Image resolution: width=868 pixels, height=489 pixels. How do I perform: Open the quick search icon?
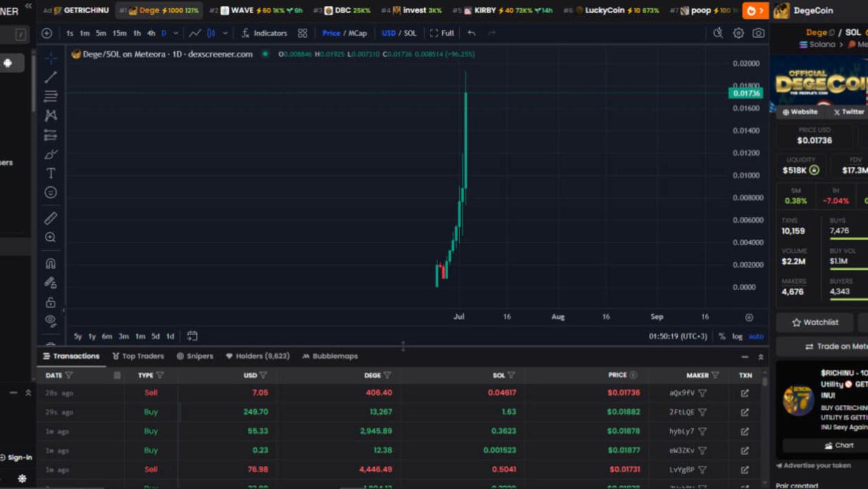click(718, 33)
